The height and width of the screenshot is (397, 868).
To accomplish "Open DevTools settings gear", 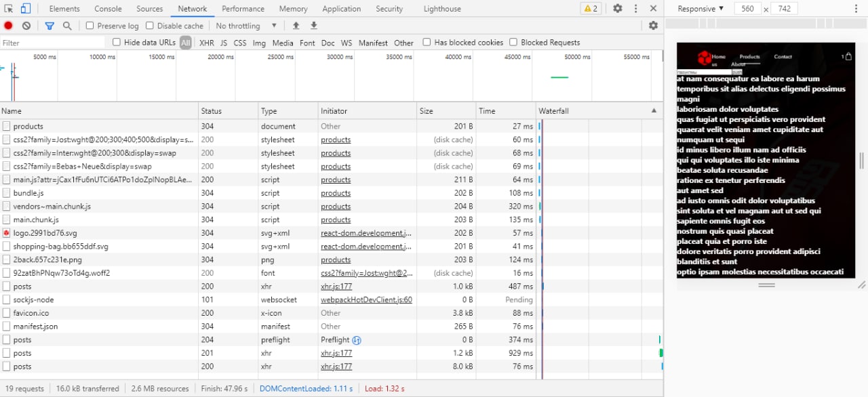I will [617, 9].
